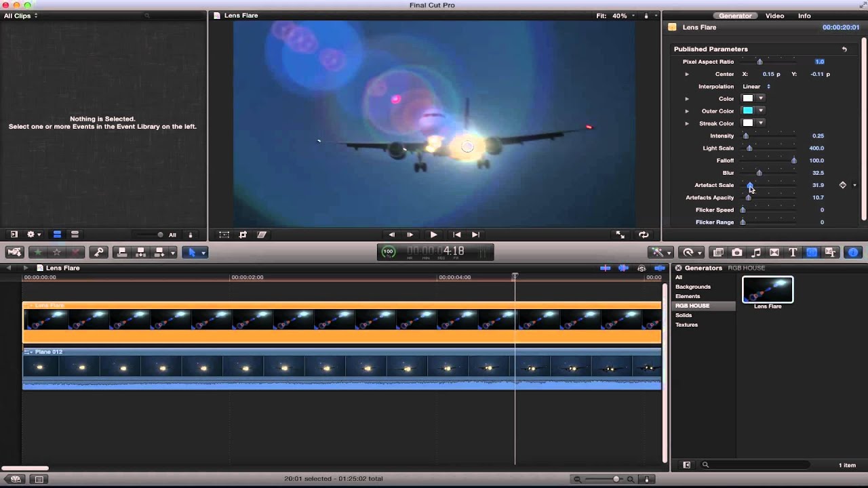Open the Transform tool in viewer
The width and height of the screenshot is (868, 488).
point(224,235)
